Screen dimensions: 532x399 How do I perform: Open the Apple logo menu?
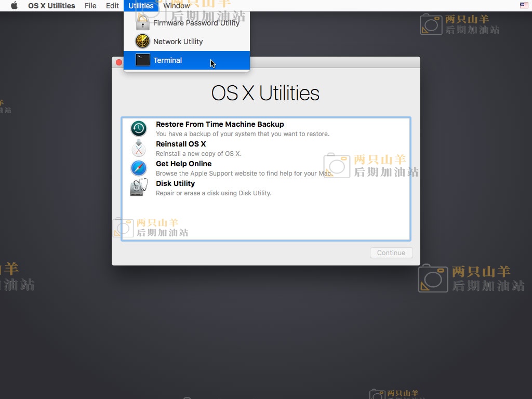[x=14, y=6]
